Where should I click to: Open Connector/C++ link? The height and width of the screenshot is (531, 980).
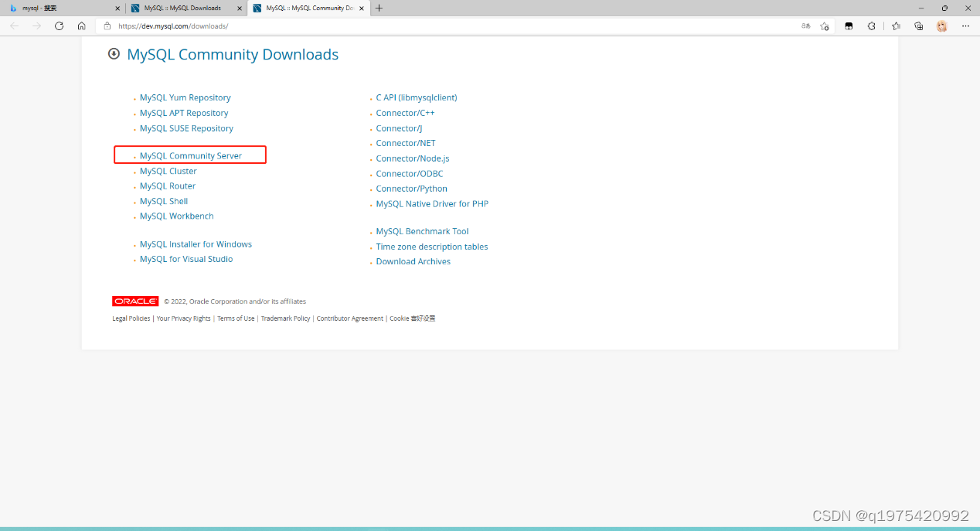[x=405, y=113]
